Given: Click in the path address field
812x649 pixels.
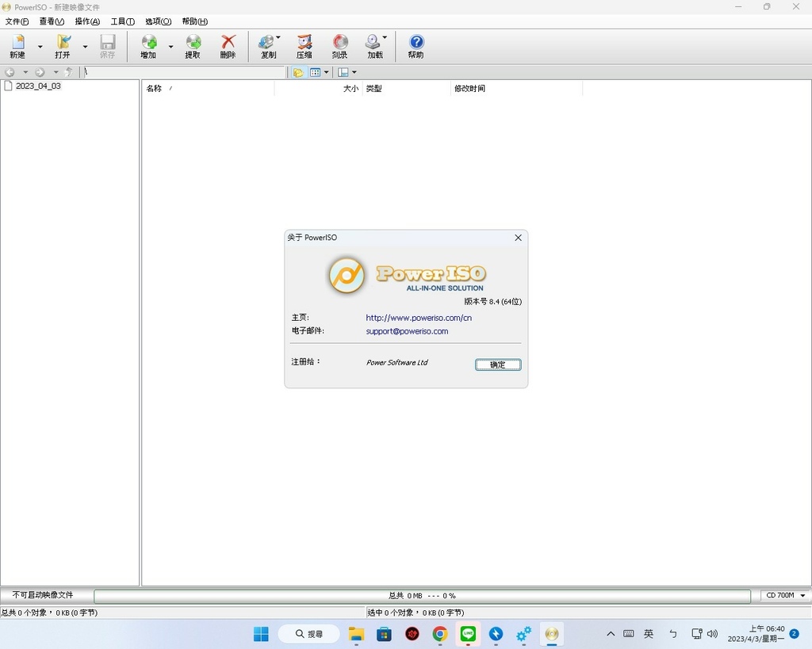Looking at the screenshot, I should [x=184, y=72].
